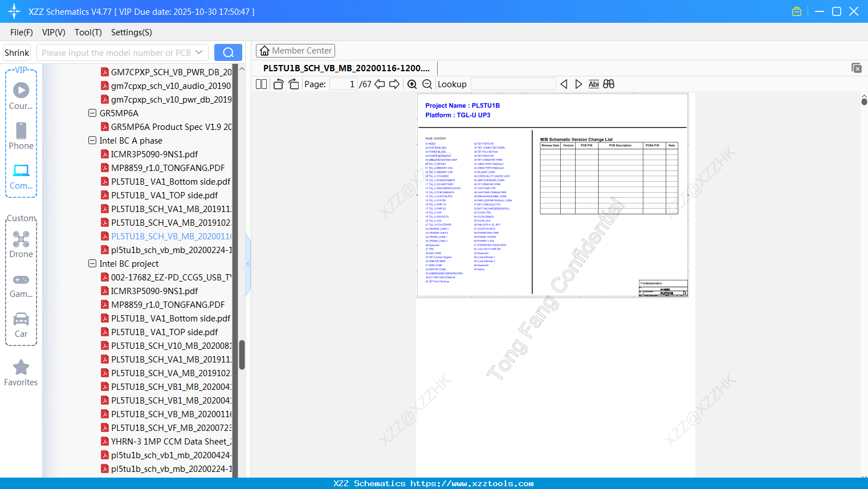Screen dimensions: 868x489
Task: Go to the next page arrow
Action: (x=394, y=84)
